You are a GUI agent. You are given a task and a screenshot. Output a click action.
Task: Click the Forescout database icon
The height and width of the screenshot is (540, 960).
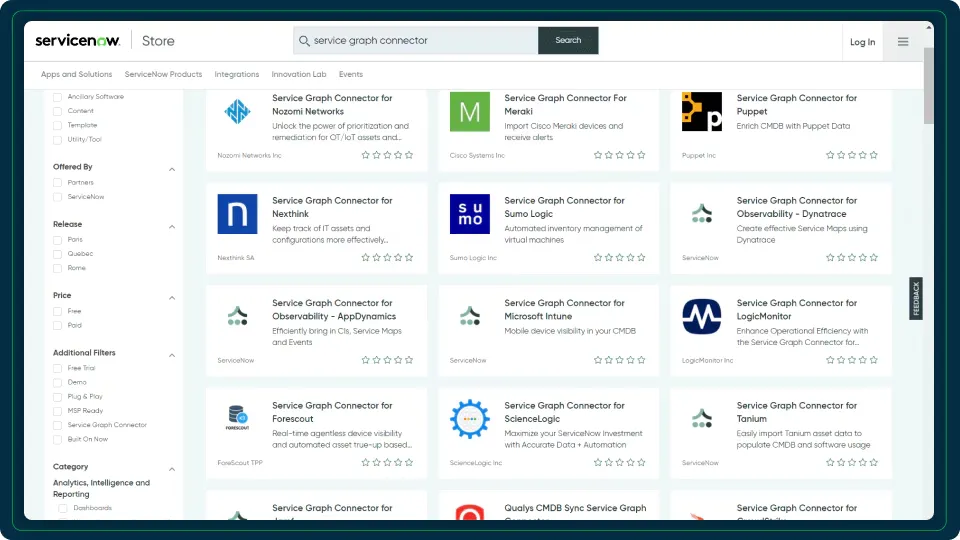(x=238, y=418)
